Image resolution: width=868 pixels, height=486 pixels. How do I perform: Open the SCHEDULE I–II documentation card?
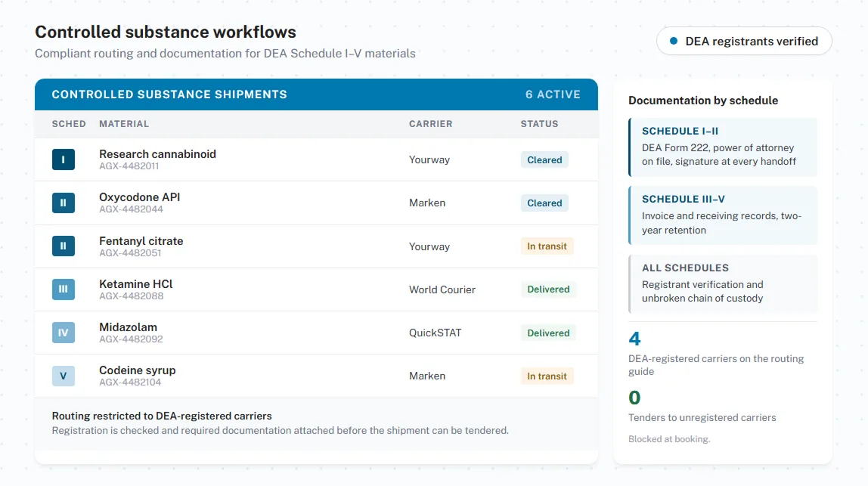point(723,147)
